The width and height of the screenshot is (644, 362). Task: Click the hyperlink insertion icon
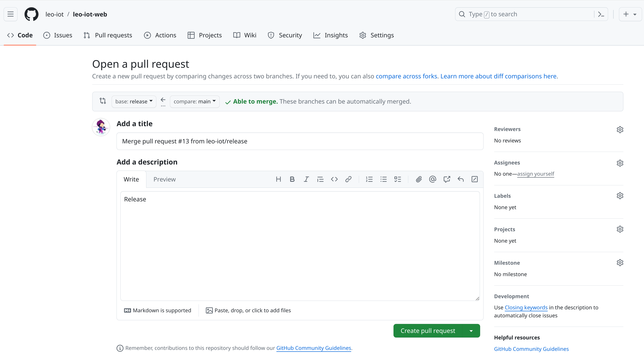click(349, 179)
